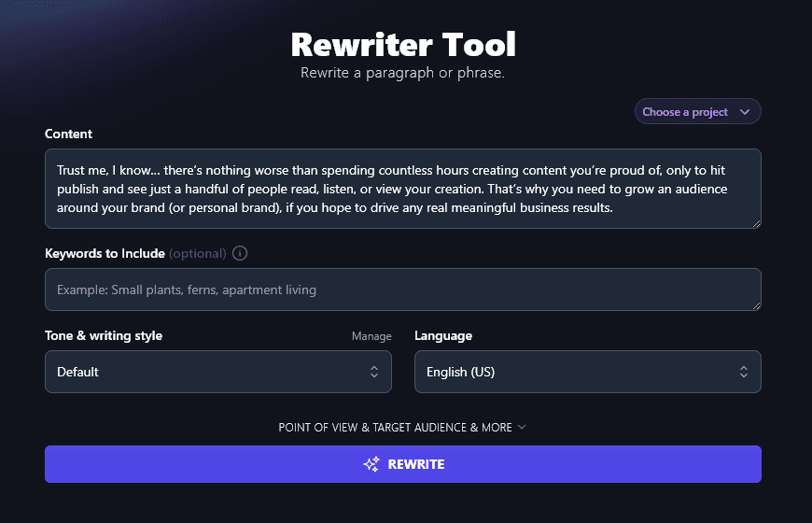Click the sparkle icon on the Rewrite button

pyautogui.click(x=371, y=464)
